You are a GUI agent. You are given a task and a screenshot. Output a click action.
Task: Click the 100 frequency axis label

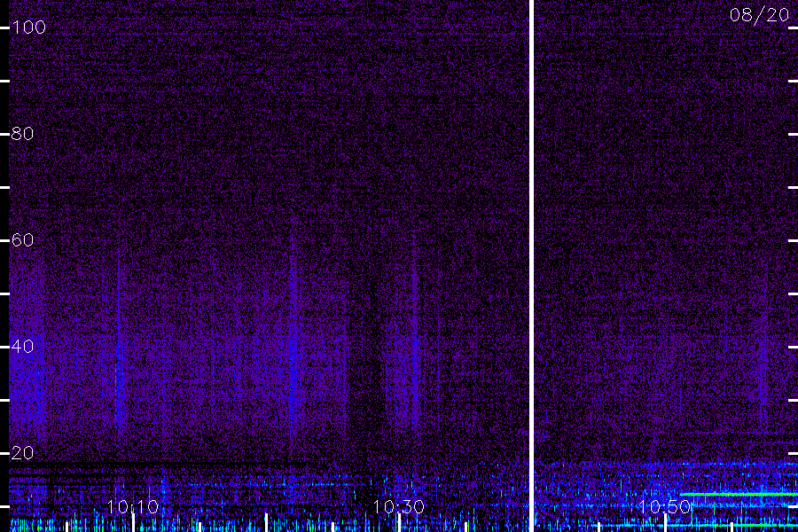tap(28, 27)
